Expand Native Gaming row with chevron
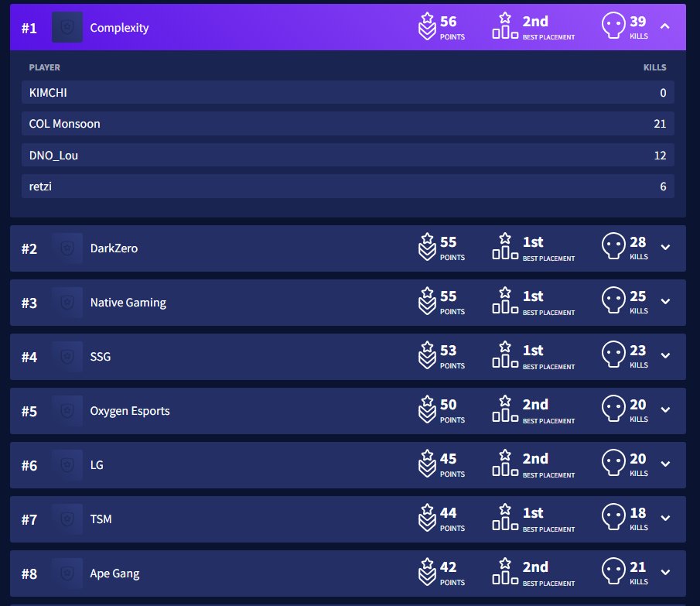The image size is (700, 606). [665, 301]
